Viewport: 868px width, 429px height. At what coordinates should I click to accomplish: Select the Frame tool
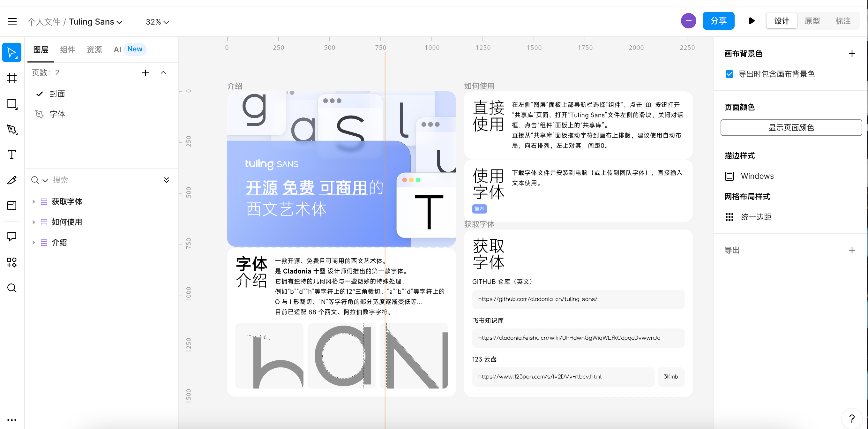[x=12, y=78]
